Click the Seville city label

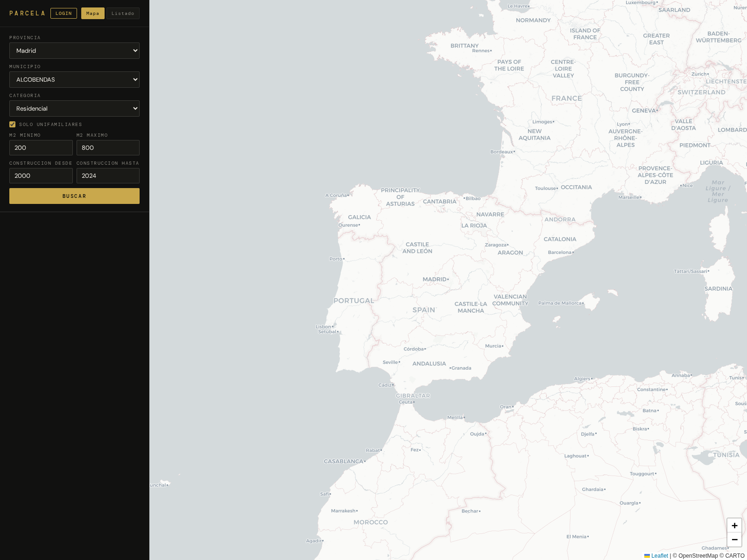(390, 362)
